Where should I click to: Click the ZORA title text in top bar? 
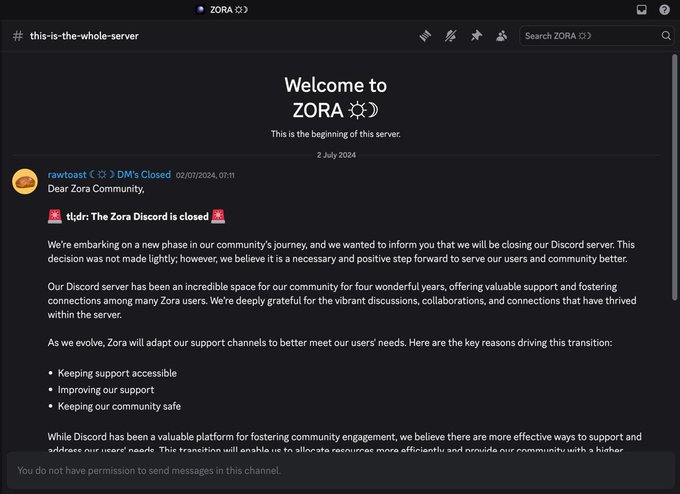(229, 10)
